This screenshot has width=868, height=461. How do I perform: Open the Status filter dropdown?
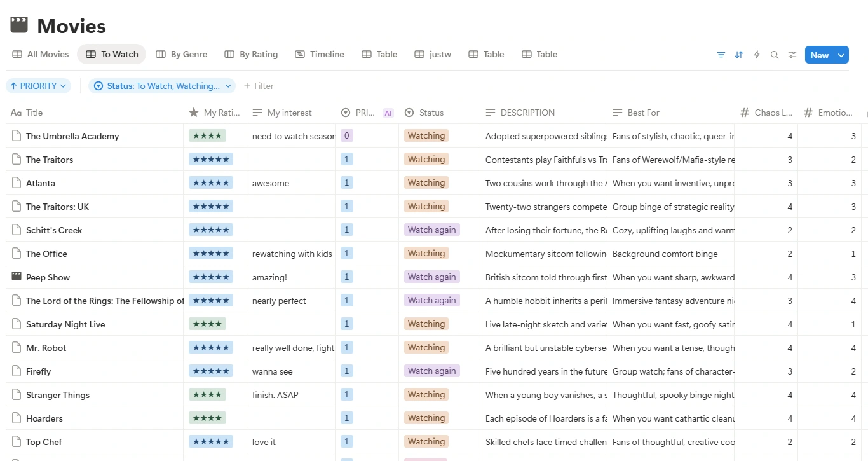(x=162, y=86)
